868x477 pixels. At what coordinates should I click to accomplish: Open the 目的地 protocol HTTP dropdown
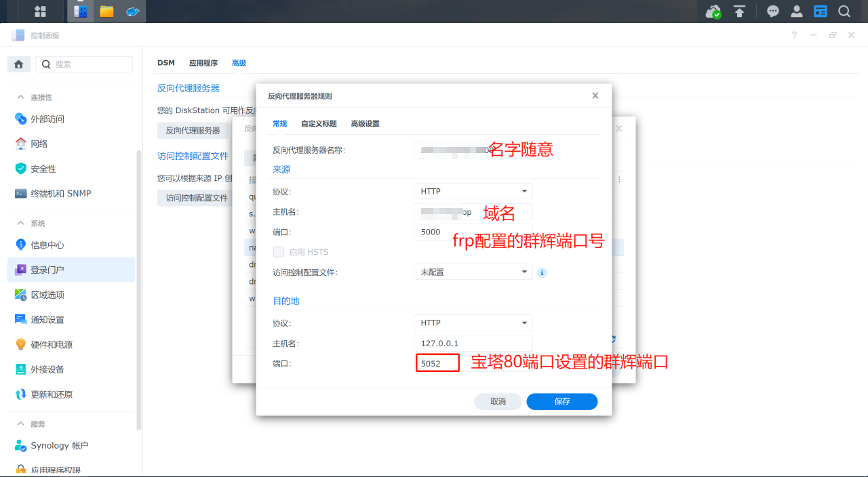tap(473, 323)
